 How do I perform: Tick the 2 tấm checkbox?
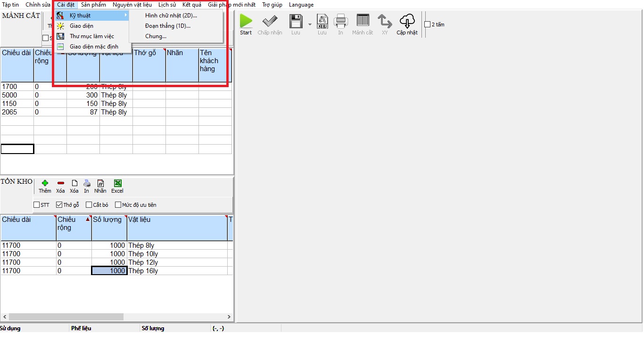[427, 24]
